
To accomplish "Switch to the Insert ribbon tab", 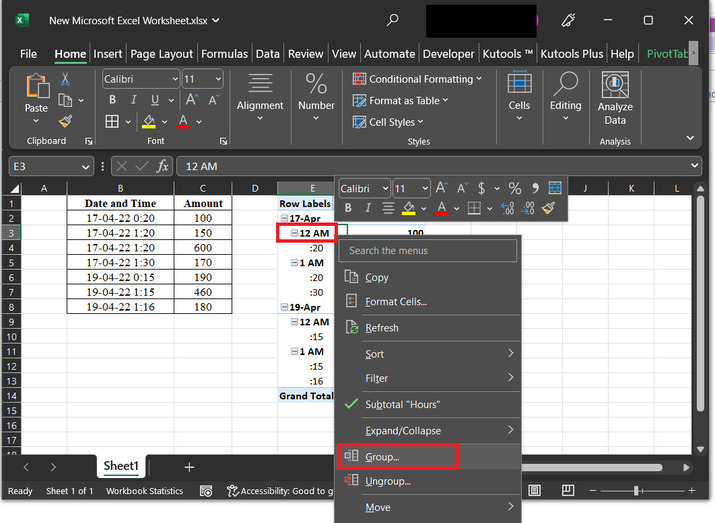I will [108, 54].
